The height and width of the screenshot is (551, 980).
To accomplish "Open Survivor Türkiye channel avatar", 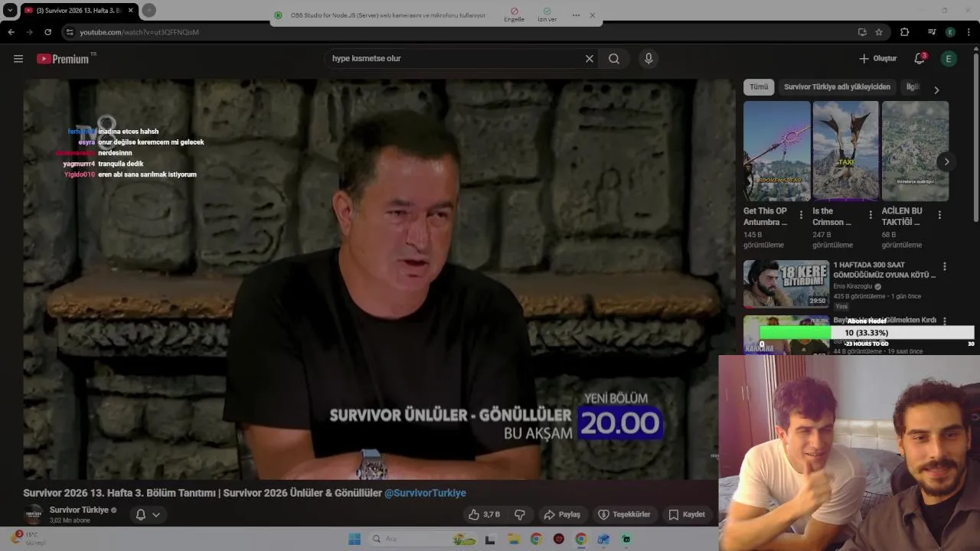I will click(34, 514).
